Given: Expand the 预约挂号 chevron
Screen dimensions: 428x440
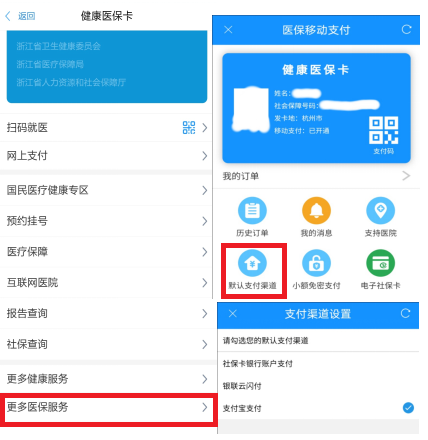Looking at the screenshot, I should 205,221.
